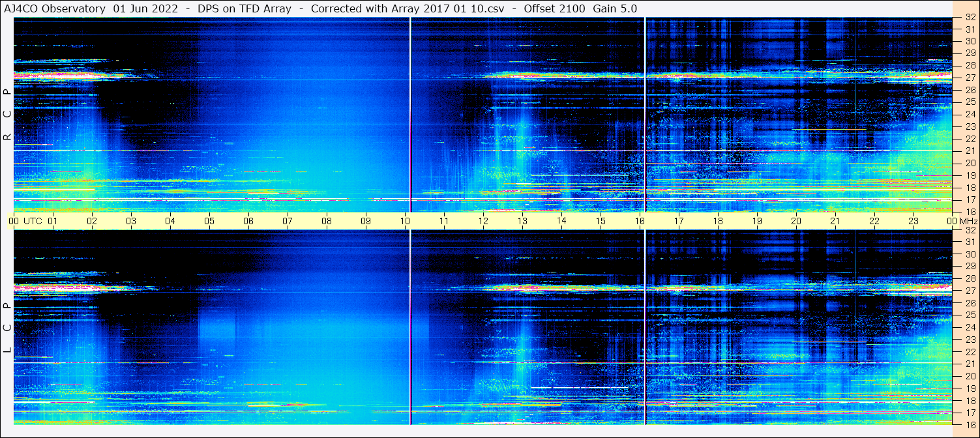
Task: Click the 21 MHz tick label in RCP panel
Action: 970,151
